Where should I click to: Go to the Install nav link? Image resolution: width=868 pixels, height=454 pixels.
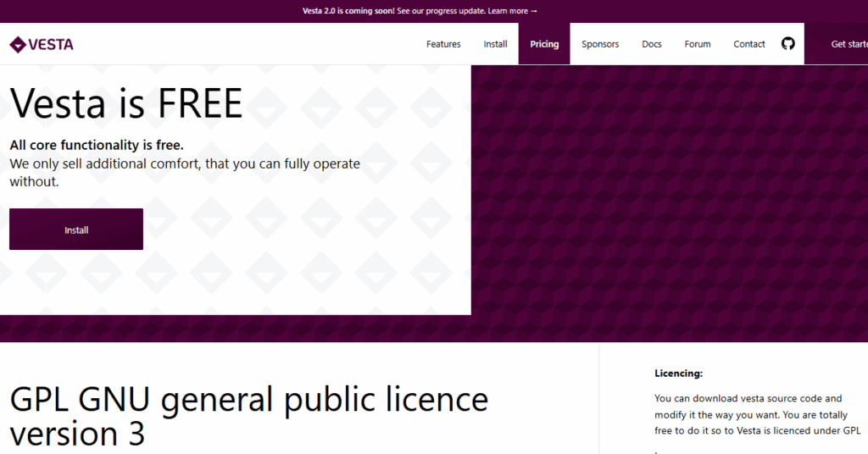495,44
